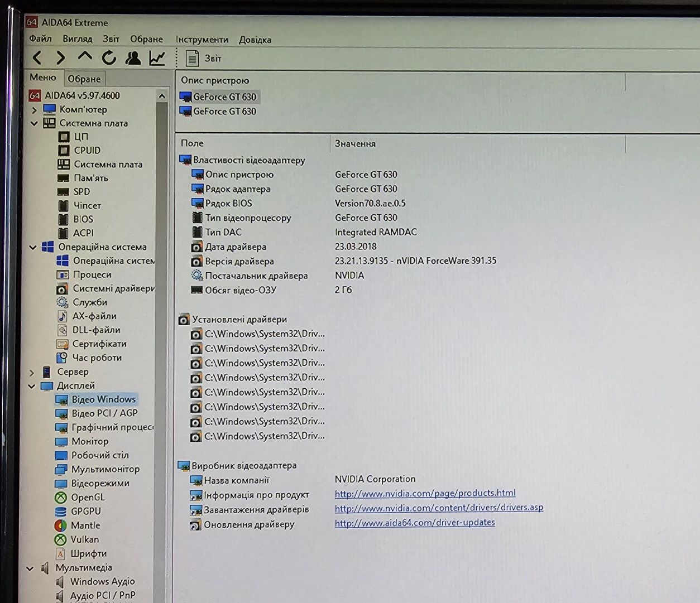
Task: Open the aida64.com driver-updates link
Action: point(415,523)
